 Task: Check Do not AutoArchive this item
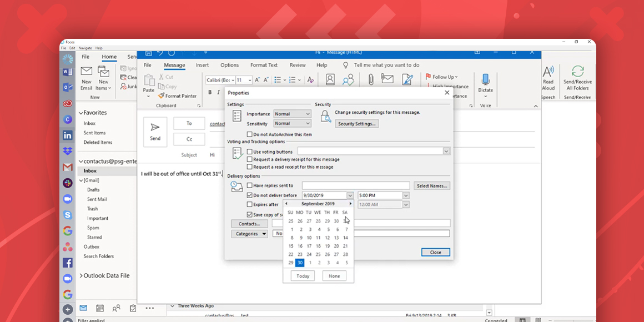[x=249, y=134]
